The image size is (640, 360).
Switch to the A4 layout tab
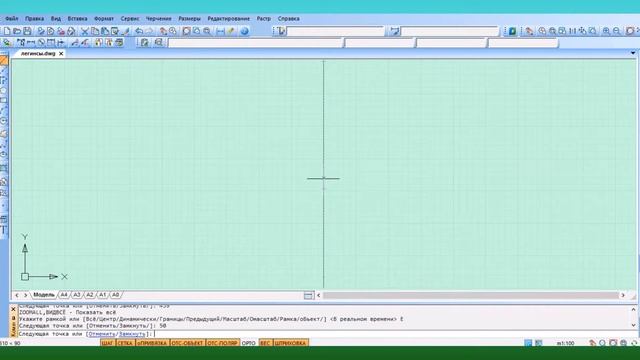[x=64, y=295]
